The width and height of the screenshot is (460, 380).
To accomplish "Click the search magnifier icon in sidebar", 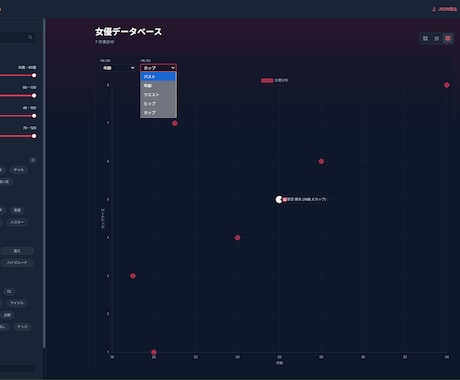I will coord(30,37).
